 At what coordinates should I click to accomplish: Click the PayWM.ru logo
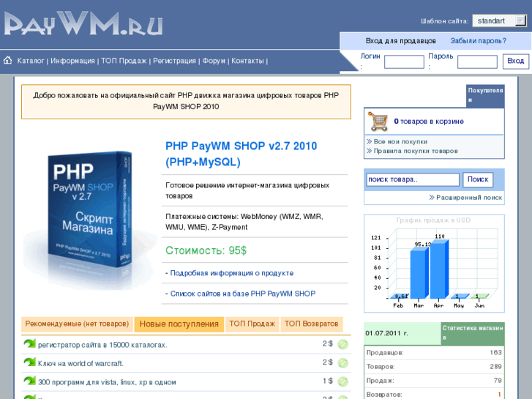[83, 23]
